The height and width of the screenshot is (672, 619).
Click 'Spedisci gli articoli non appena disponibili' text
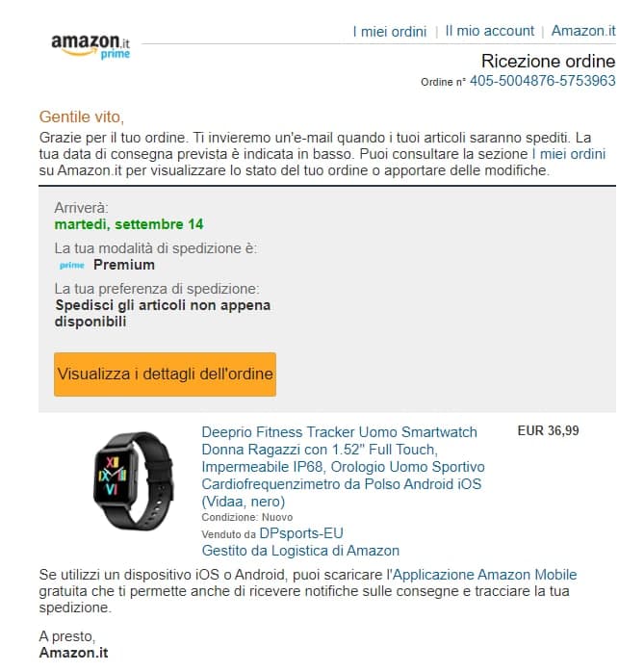pos(163,313)
